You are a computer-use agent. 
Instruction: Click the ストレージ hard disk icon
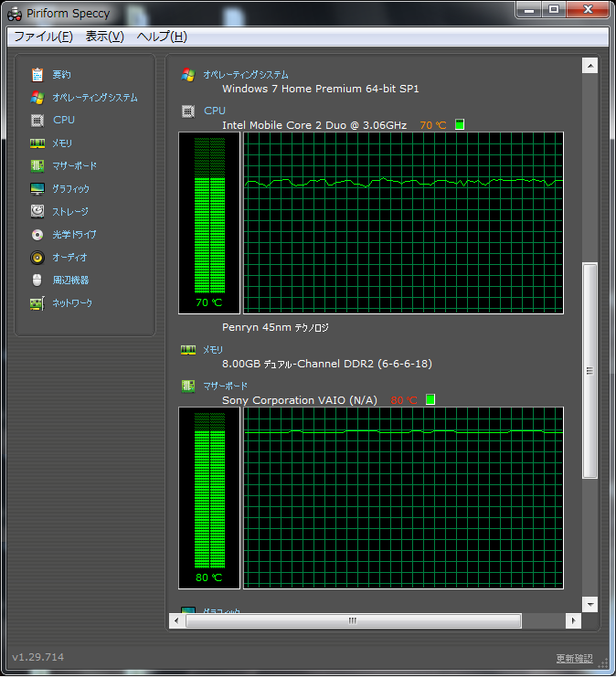coord(37,211)
